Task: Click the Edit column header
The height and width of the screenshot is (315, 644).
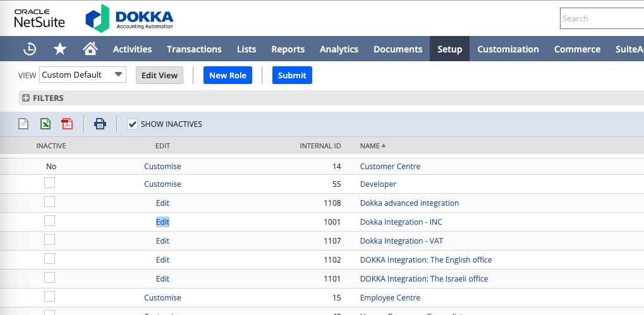Action: tap(162, 146)
